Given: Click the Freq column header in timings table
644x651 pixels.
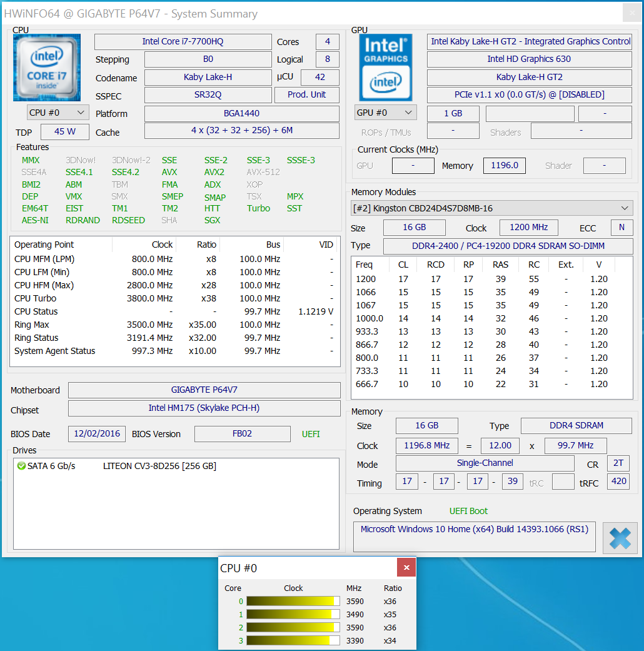Looking at the screenshot, I should tap(370, 265).
